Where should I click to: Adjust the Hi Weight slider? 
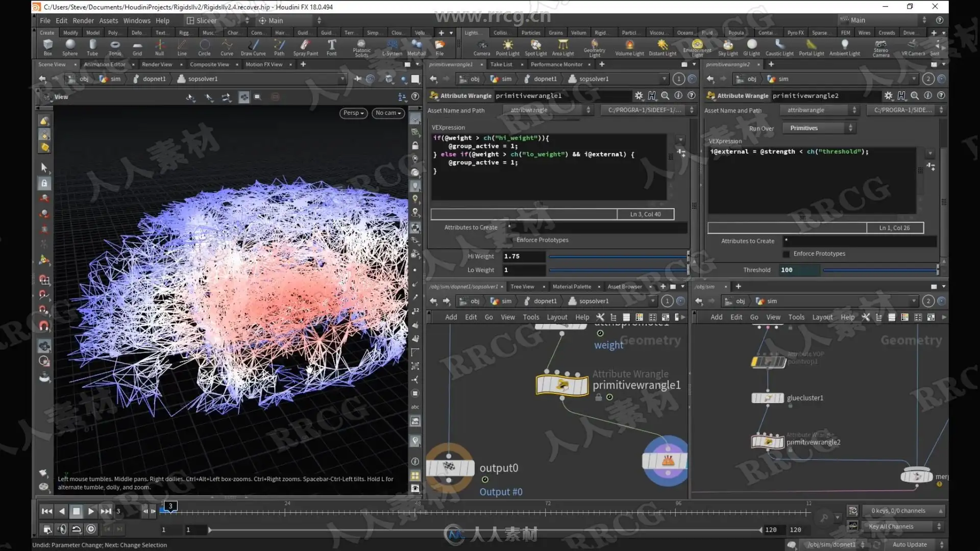(618, 257)
